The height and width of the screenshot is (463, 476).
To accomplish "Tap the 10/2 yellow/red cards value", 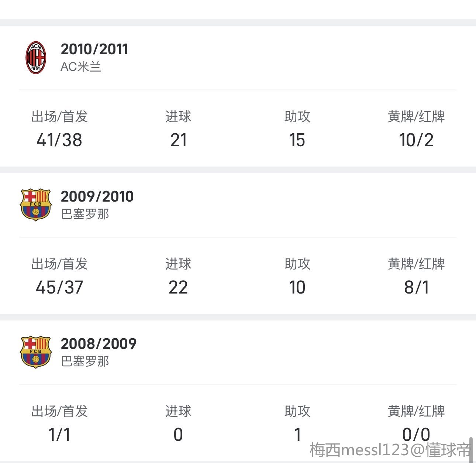I will coord(416,140).
